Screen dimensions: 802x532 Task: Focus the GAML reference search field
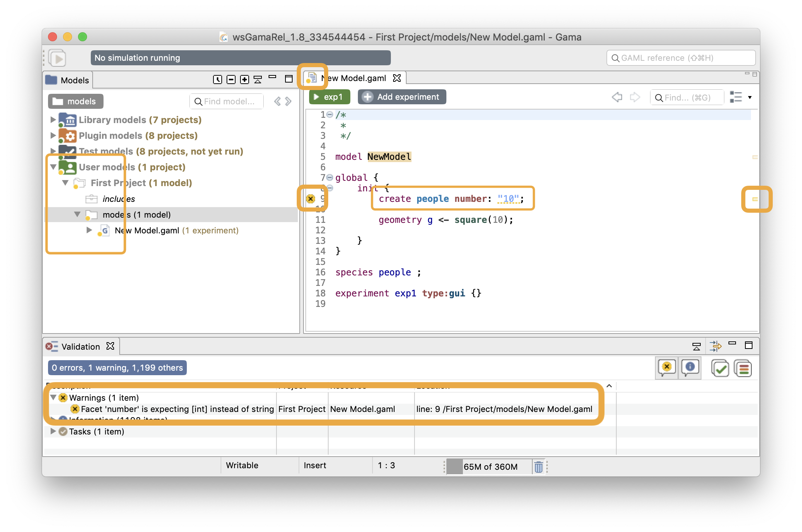(681, 58)
